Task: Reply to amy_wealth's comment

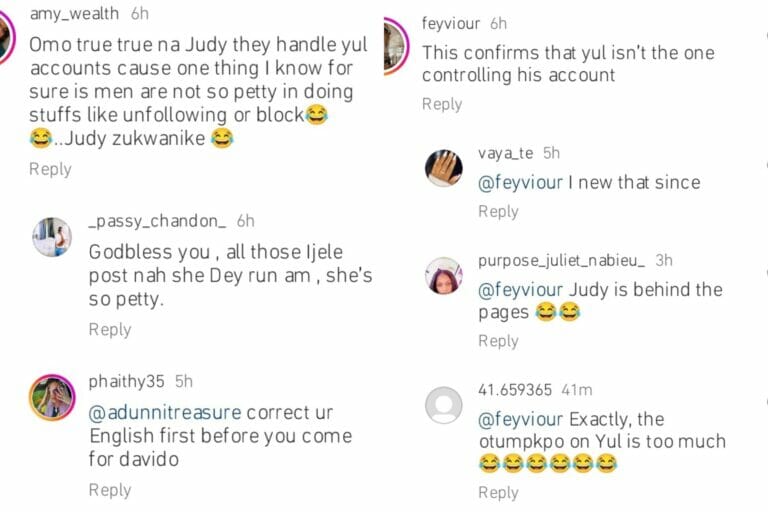Action: click(x=50, y=169)
